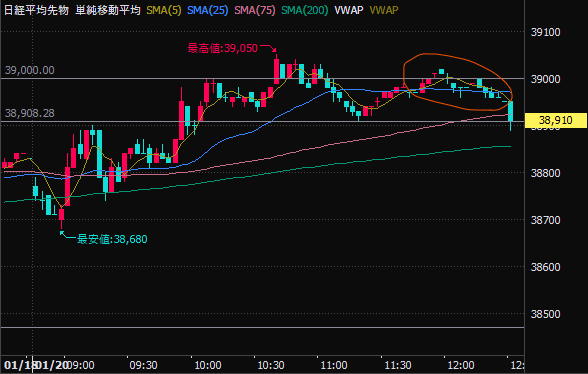Viewport: 588px width, 374px height.
Task: Click the candle at the 39,050 high
Action: tap(276, 69)
